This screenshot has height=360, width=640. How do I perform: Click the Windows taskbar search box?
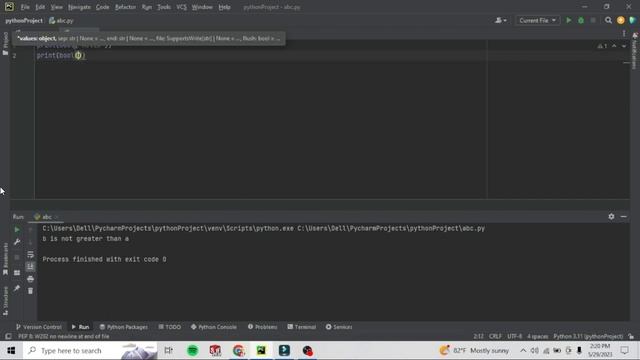coord(90,351)
